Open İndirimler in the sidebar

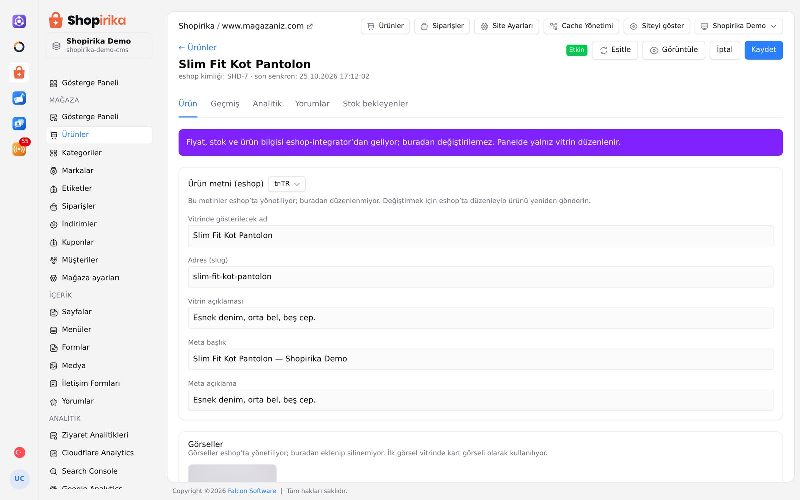click(x=99, y=224)
